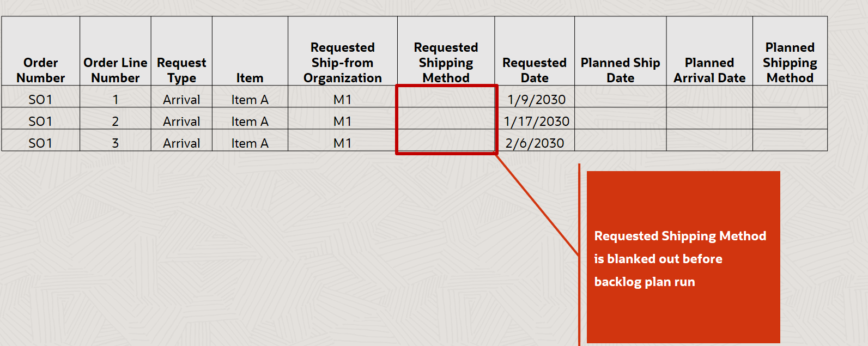Click the 2/6/2030 requested date cell
The width and height of the screenshot is (868, 346).
[x=535, y=143]
